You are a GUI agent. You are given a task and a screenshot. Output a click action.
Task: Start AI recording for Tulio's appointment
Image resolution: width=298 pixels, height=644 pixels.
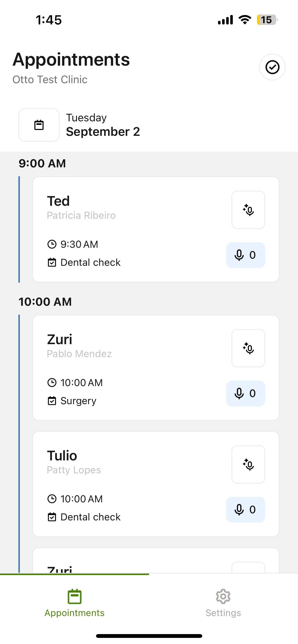[x=248, y=464]
